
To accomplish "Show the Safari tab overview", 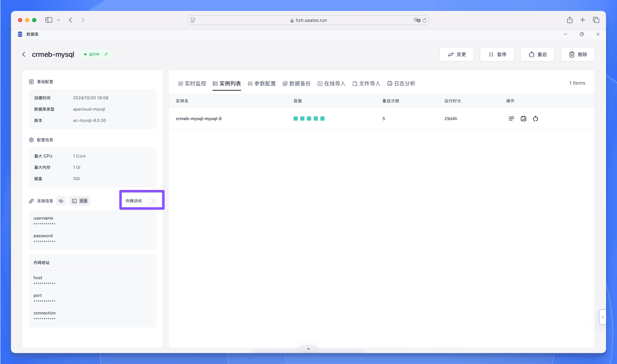I will [596, 20].
